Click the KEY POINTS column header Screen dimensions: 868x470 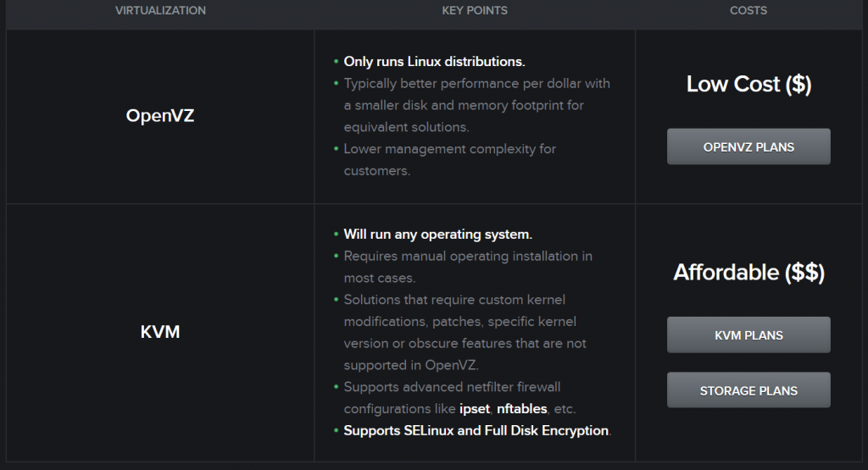[475, 10]
